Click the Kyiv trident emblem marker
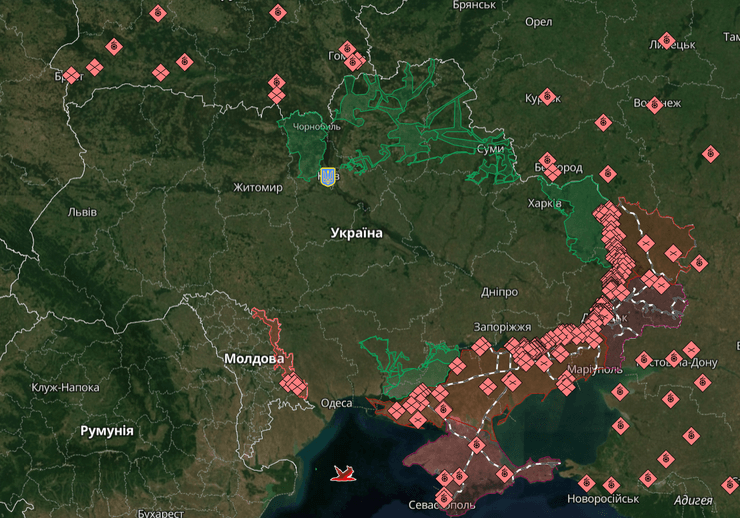The image size is (740, 518). click(x=325, y=175)
